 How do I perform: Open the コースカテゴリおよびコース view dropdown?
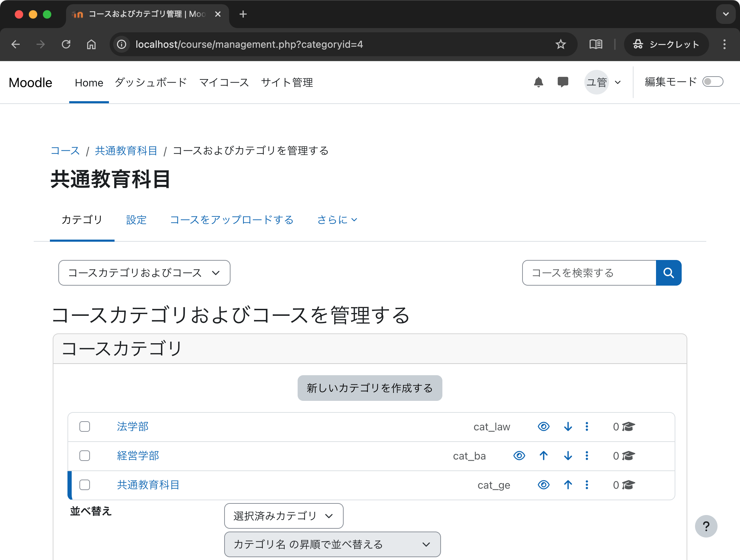(144, 273)
